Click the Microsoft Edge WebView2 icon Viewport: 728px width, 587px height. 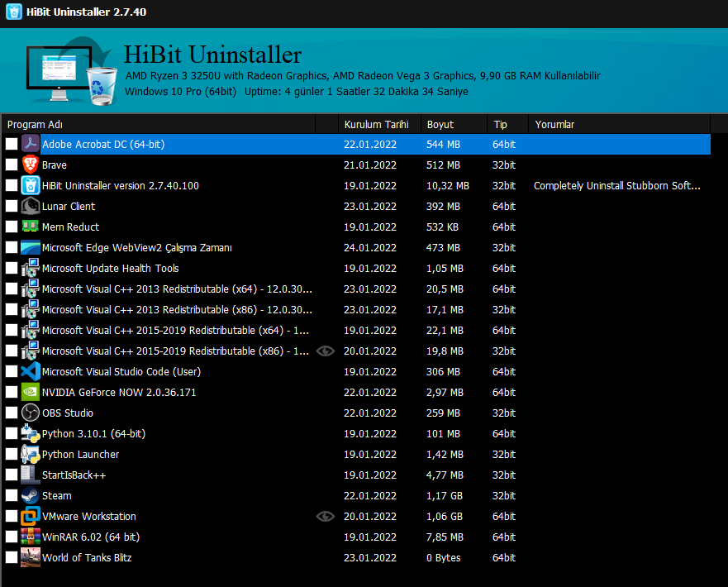pyautogui.click(x=31, y=247)
